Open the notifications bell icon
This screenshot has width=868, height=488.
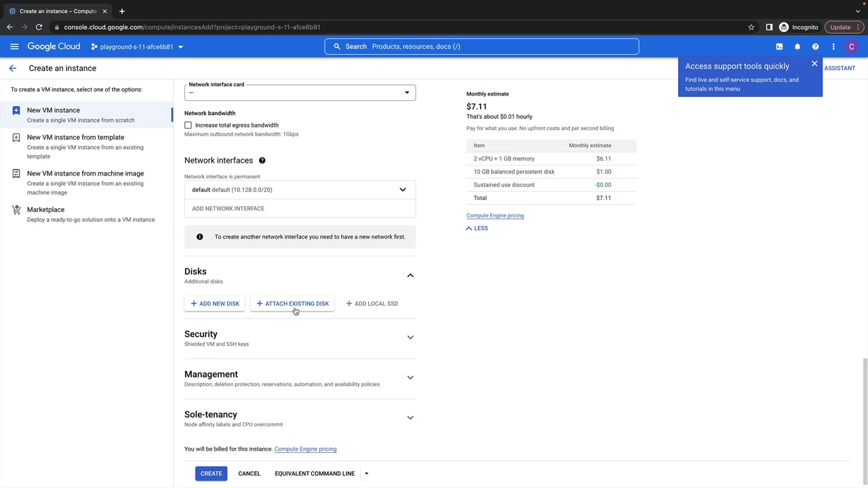(797, 47)
